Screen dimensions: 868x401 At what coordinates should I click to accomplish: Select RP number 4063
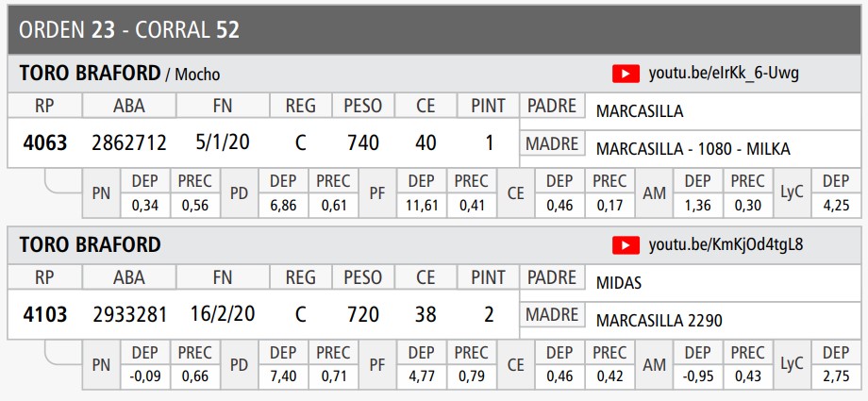coord(45,143)
